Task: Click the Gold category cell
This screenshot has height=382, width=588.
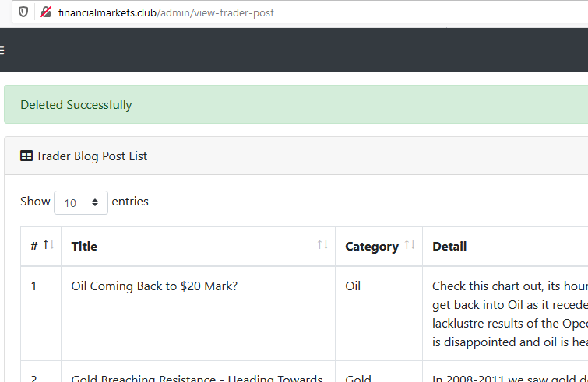Action: click(357, 378)
